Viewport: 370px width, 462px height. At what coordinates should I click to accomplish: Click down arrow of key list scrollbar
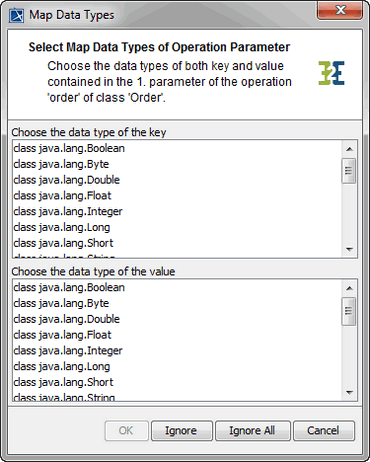[349, 249]
